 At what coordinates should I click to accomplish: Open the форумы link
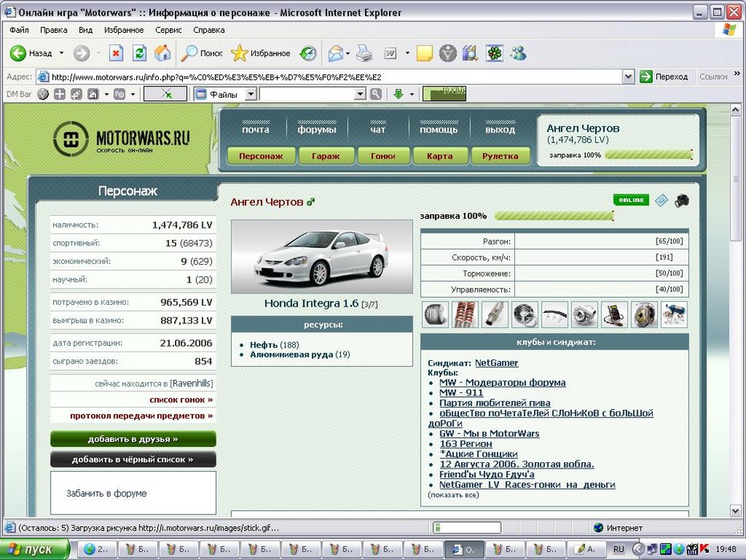click(317, 129)
